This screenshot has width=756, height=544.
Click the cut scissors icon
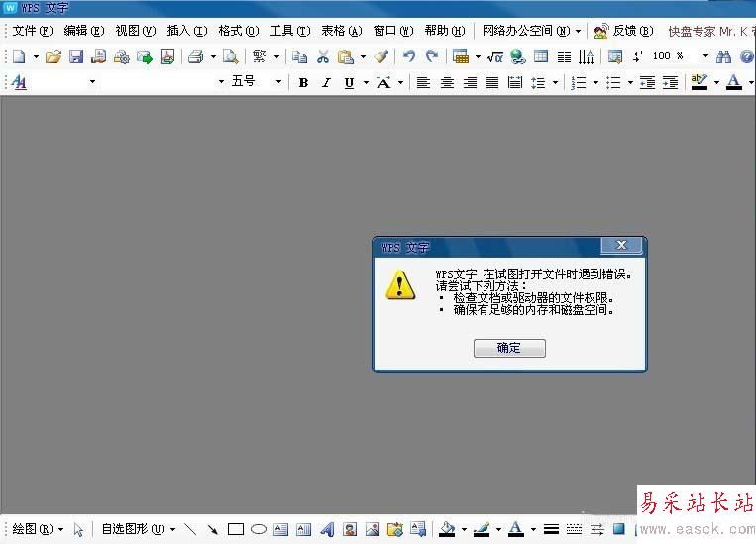coord(323,56)
